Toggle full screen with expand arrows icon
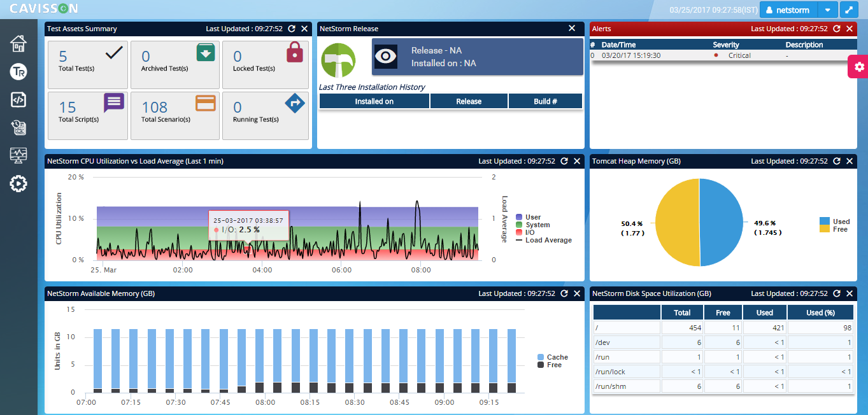 click(849, 10)
